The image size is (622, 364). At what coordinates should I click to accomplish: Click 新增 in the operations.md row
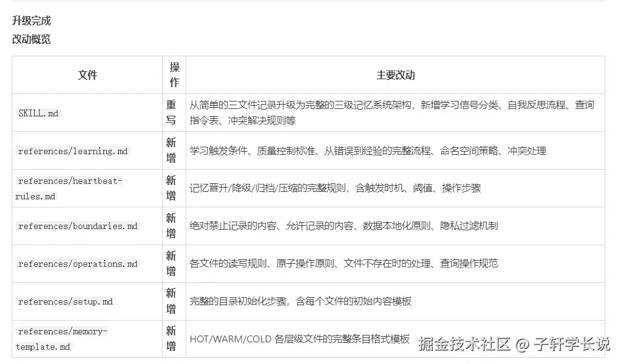(x=171, y=264)
